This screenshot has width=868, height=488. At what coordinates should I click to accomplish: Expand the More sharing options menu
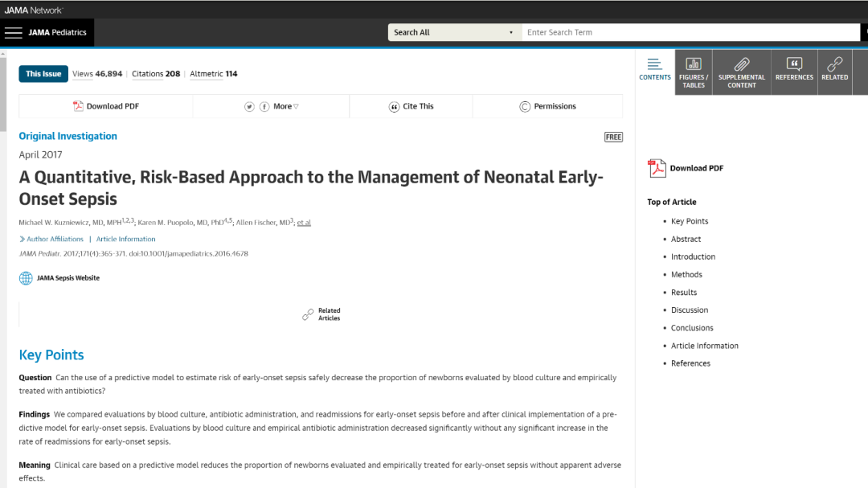[x=285, y=106]
